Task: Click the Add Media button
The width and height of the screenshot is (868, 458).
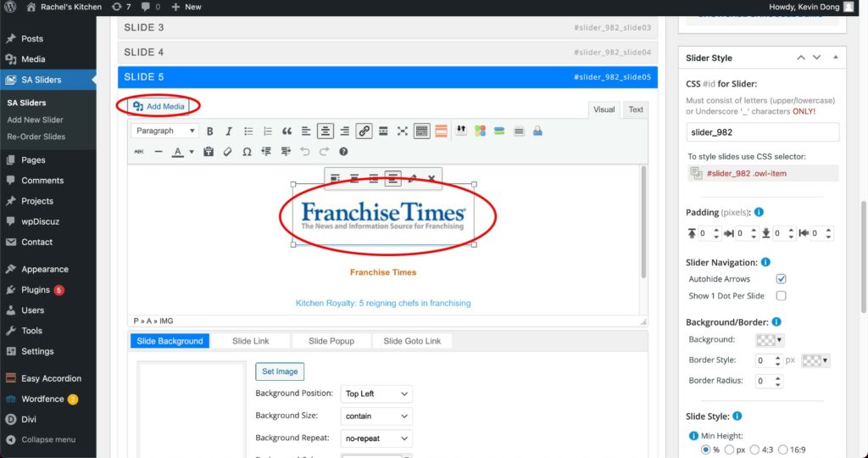Action: 159,106
